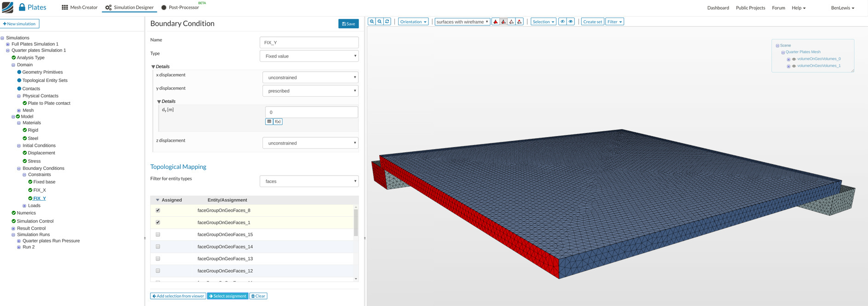The width and height of the screenshot is (868, 306).
Task: Uncheck the faceGroupOnGeoFaces_8 checkbox
Action: 158,210
